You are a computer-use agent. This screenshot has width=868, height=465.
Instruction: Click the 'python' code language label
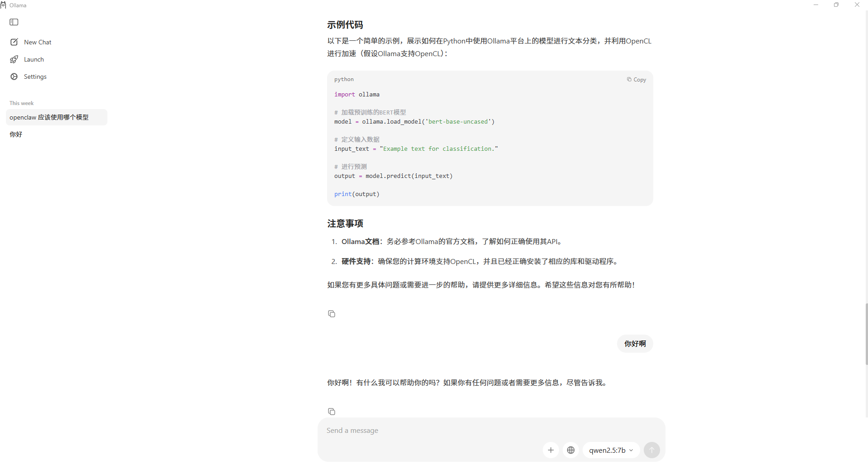(x=344, y=79)
